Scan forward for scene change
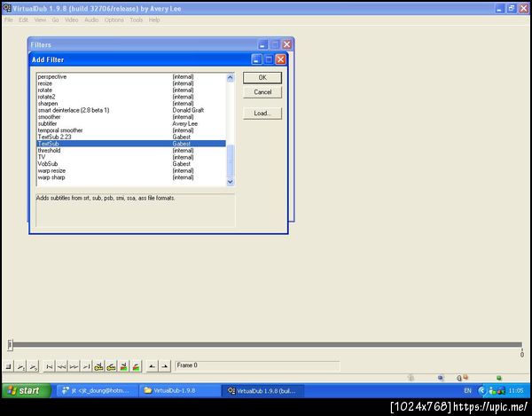This screenshot has width=532, height=416. pyautogui.click(x=136, y=366)
